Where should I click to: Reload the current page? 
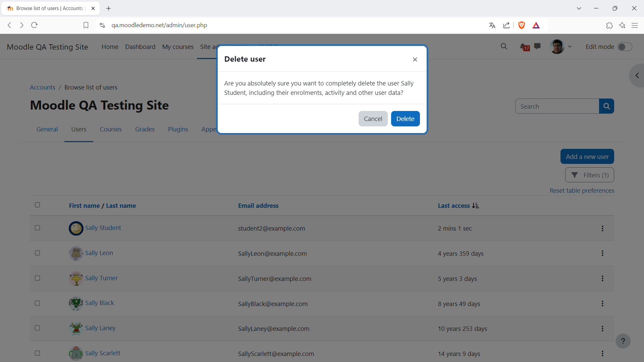(x=34, y=25)
